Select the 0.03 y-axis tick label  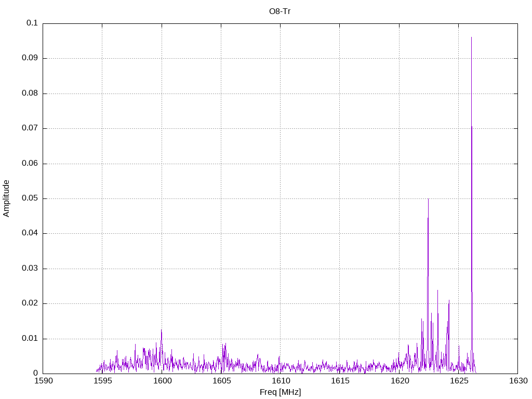click(x=30, y=269)
